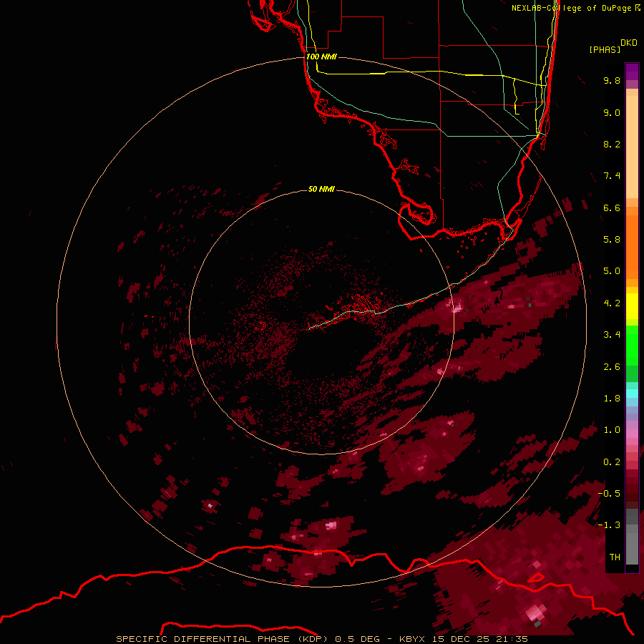Click the TH threshold label on the scale
644x644 pixels.
point(615,557)
